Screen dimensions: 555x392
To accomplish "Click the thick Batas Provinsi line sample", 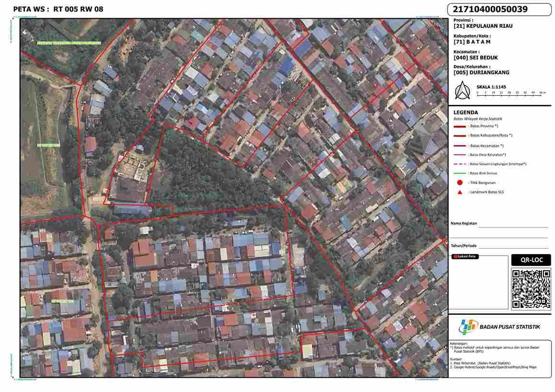I will click(460, 126).
